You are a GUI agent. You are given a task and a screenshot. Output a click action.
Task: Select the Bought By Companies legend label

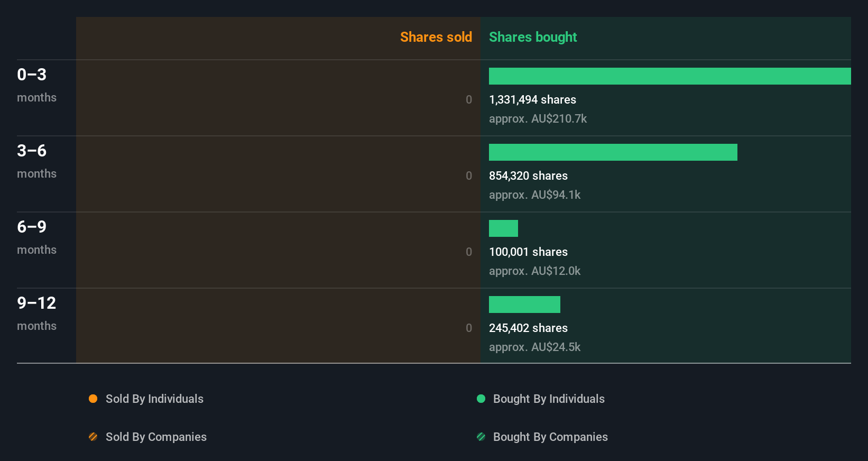point(550,437)
